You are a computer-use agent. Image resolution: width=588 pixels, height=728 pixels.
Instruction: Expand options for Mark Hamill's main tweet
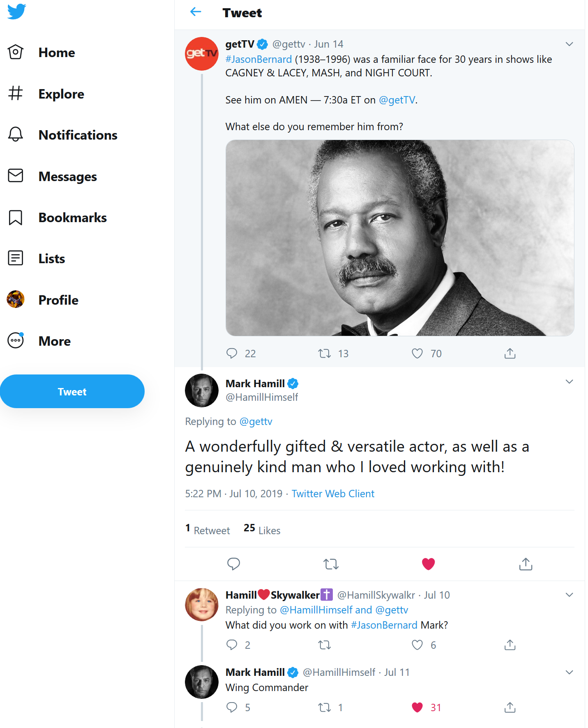569,381
